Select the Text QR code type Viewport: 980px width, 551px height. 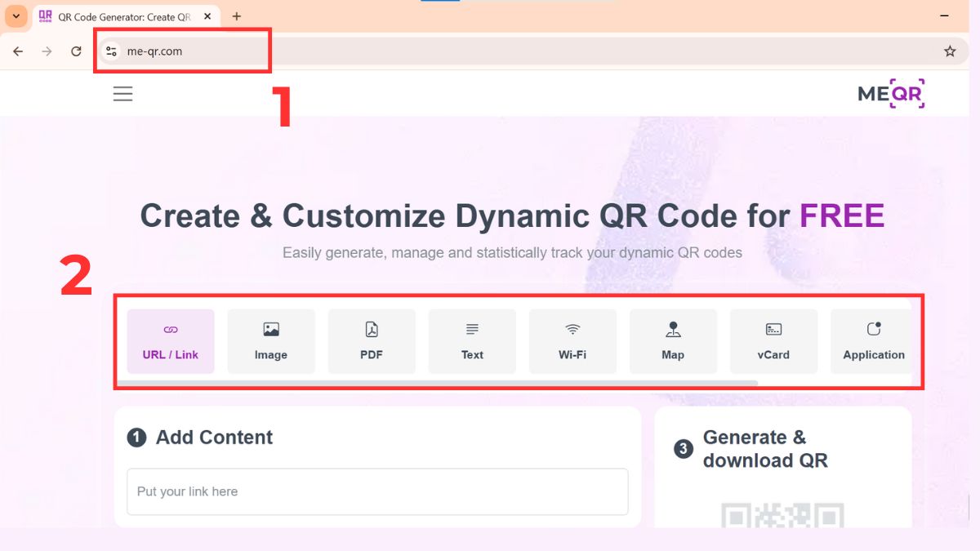click(x=472, y=340)
